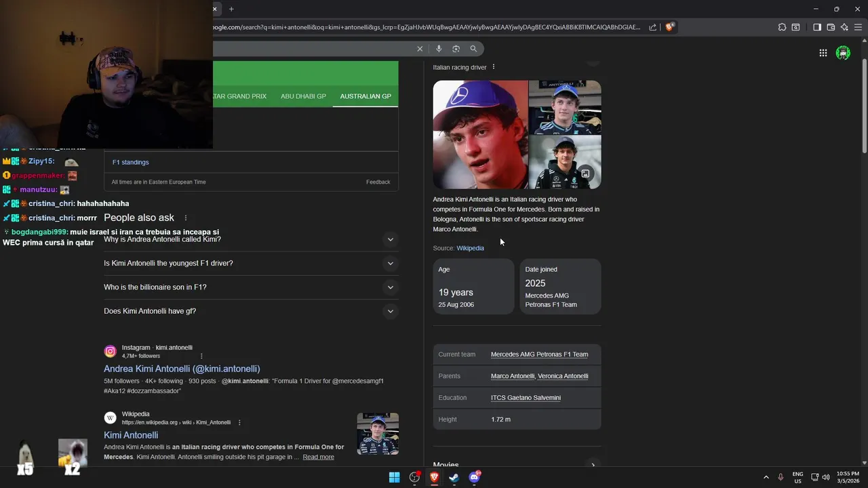Open People also ask options dots

pos(185,218)
